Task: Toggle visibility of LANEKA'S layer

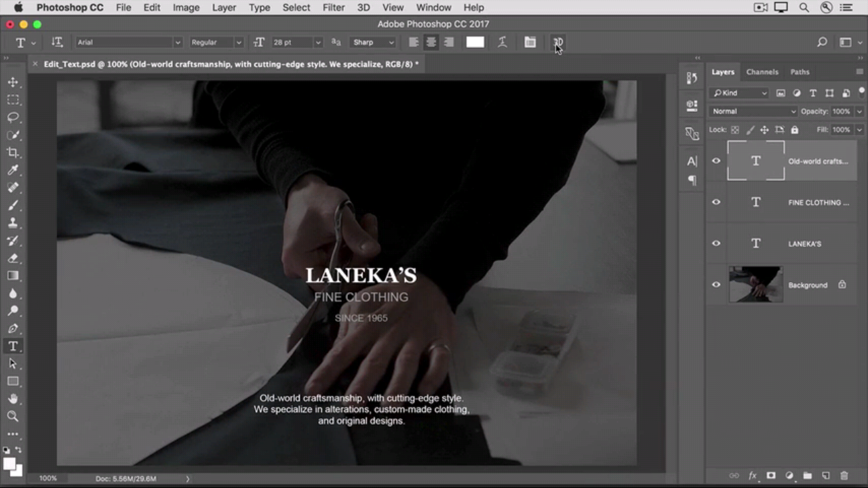Action: tap(716, 243)
